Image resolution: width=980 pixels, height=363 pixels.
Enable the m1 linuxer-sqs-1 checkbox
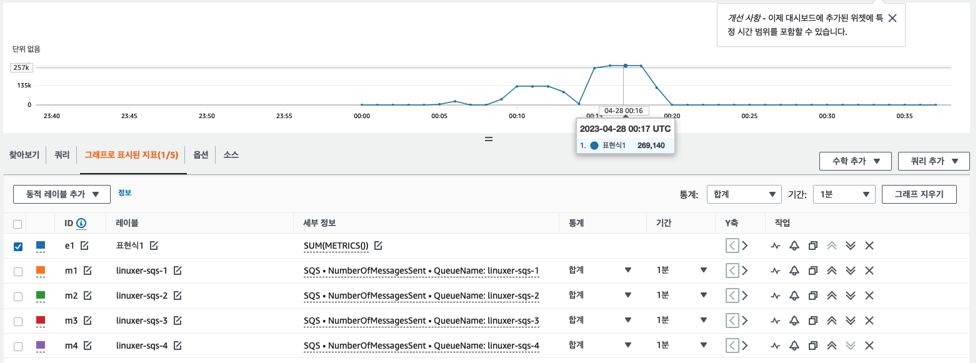(18, 271)
